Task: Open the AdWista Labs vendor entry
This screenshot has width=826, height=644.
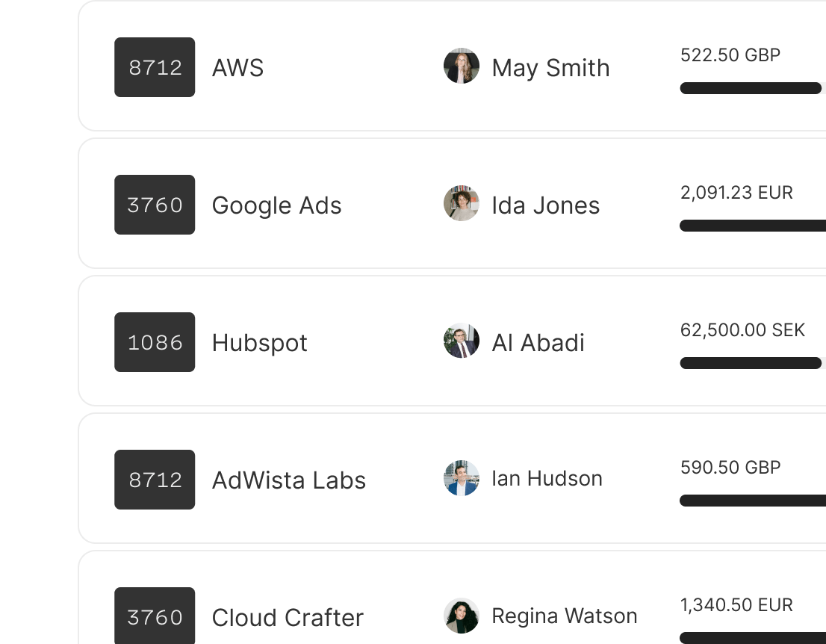Action: pyautogui.click(x=288, y=480)
